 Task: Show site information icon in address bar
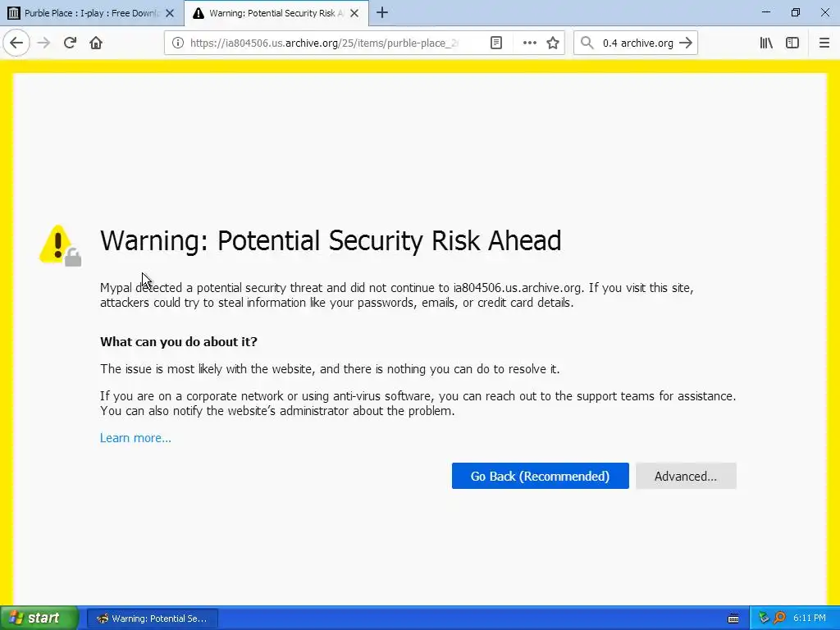(178, 43)
